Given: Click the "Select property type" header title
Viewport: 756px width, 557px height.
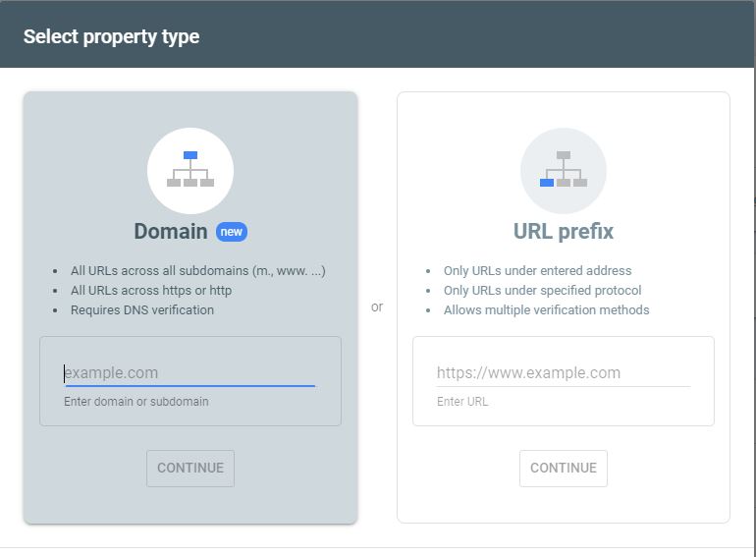Looking at the screenshot, I should pos(111,36).
